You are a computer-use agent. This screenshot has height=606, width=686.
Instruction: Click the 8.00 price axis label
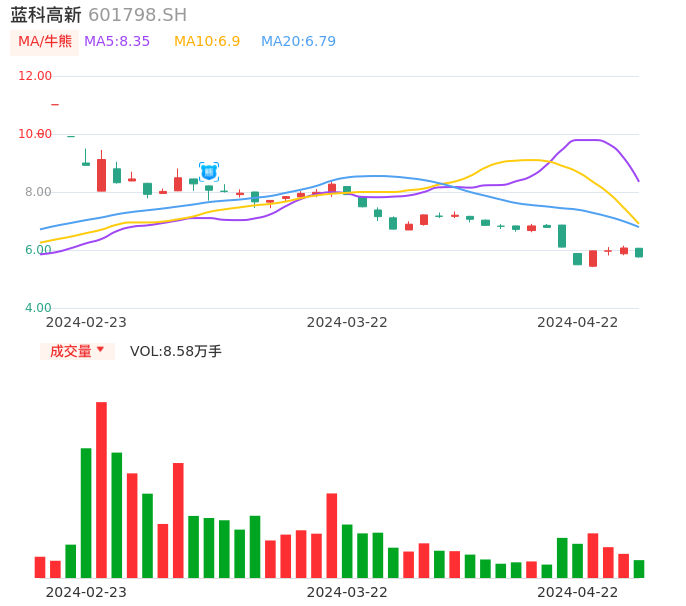coord(38,192)
